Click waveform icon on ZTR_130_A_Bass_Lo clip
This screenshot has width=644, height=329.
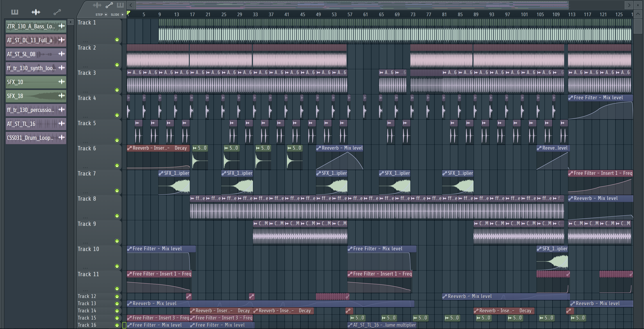[x=62, y=26]
